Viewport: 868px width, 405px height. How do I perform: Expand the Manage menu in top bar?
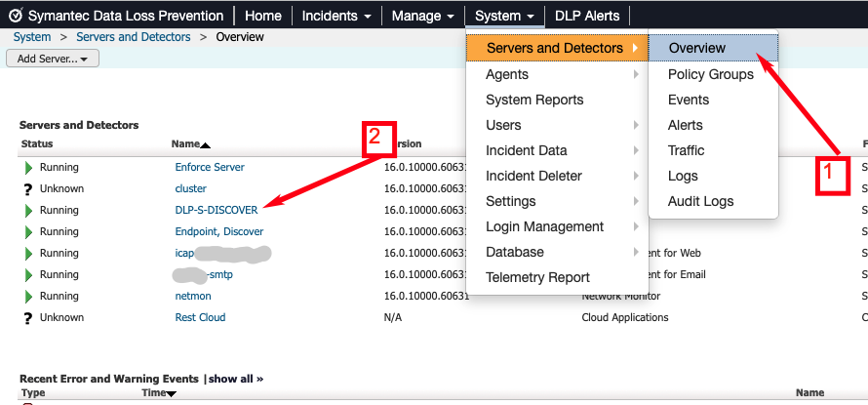tap(422, 16)
